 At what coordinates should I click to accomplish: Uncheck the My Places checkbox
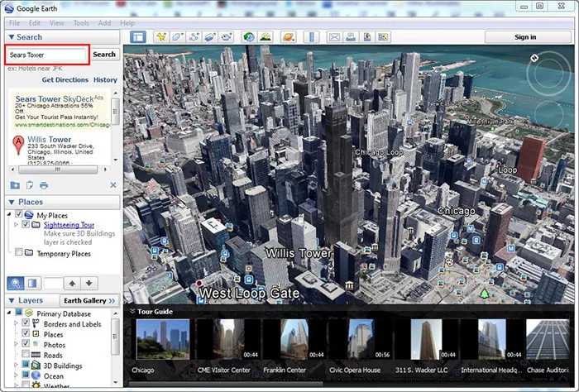pos(18,214)
